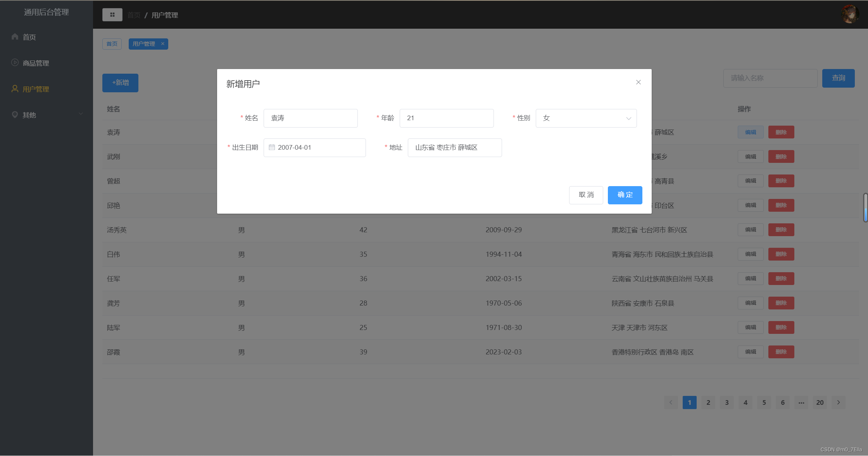Image resolution: width=868 pixels, height=456 pixels.
Task: Open 商品管理 menu item in sidebar
Action: click(36, 63)
